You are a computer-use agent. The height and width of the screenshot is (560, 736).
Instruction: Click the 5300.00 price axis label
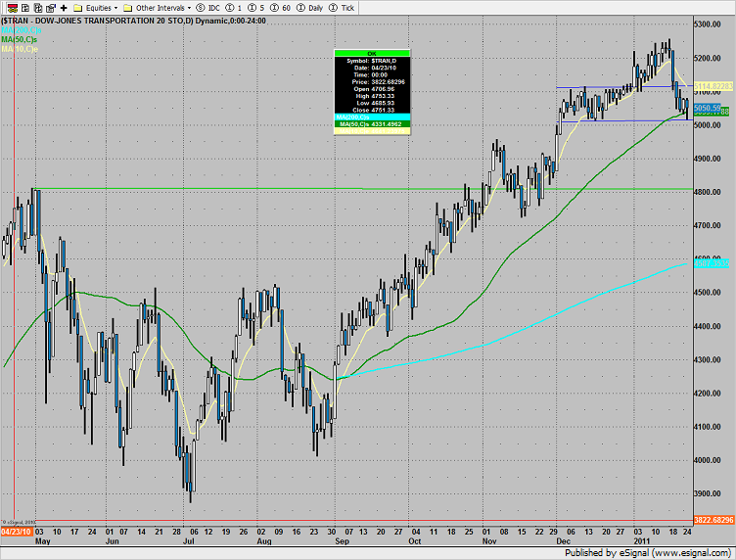click(708, 24)
